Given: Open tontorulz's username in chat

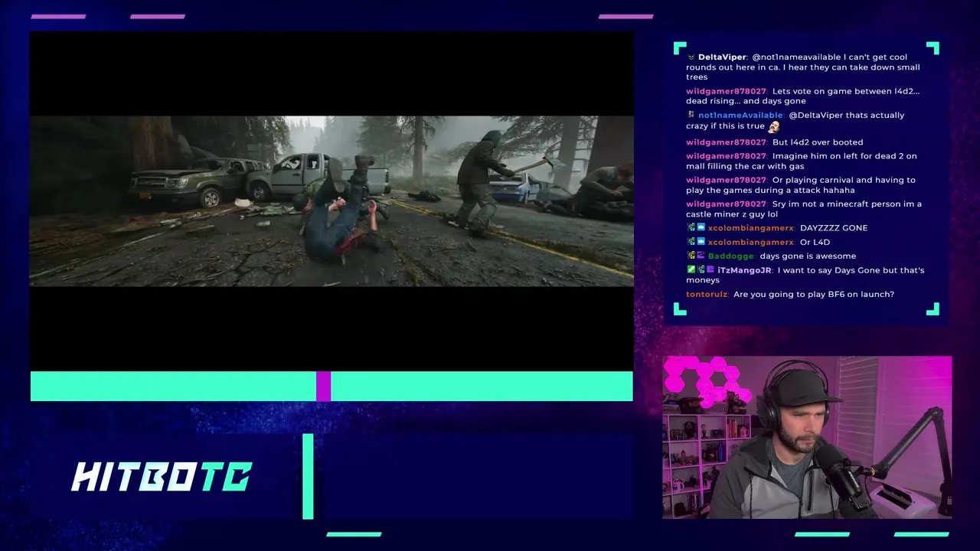Looking at the screenshot, I should 707,294.
